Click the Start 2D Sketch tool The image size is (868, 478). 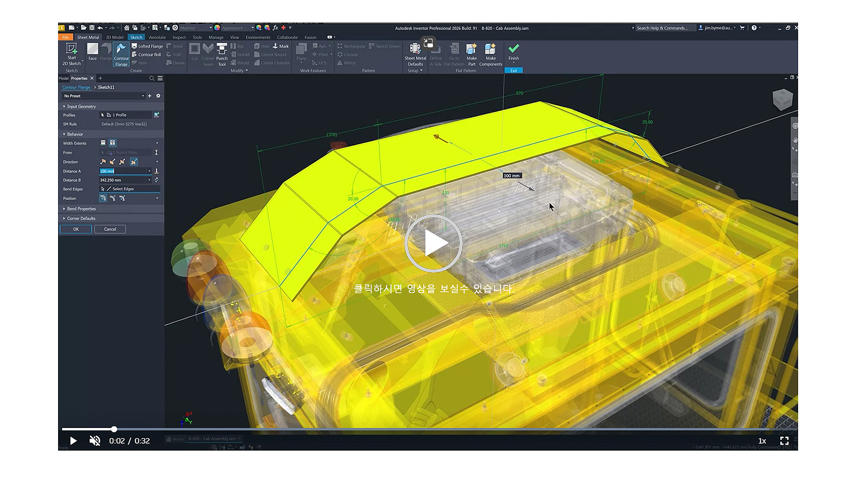click(x=72, y=54)
